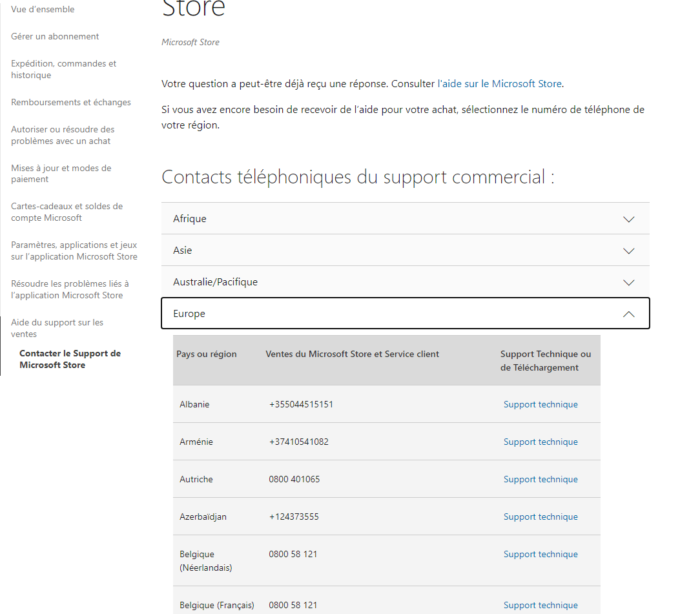Click the Belgique (Néerlandais) number 0800 58 121

click(293, 554)
